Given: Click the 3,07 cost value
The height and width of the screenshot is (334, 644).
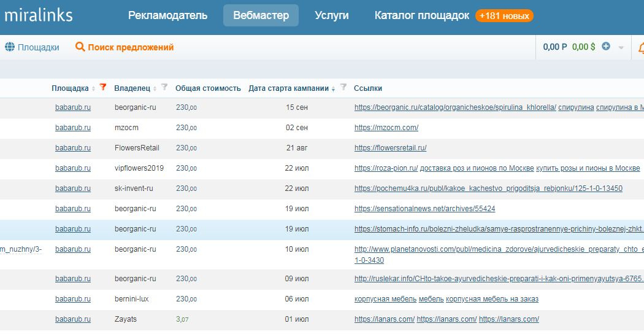Looking at the screenshot, I should 182,319.
